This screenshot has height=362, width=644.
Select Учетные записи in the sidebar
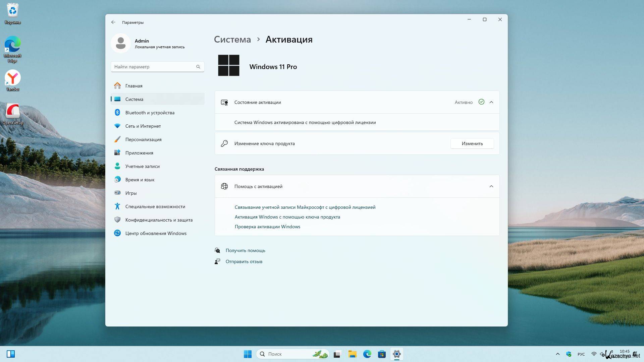(x=142, y=166)
